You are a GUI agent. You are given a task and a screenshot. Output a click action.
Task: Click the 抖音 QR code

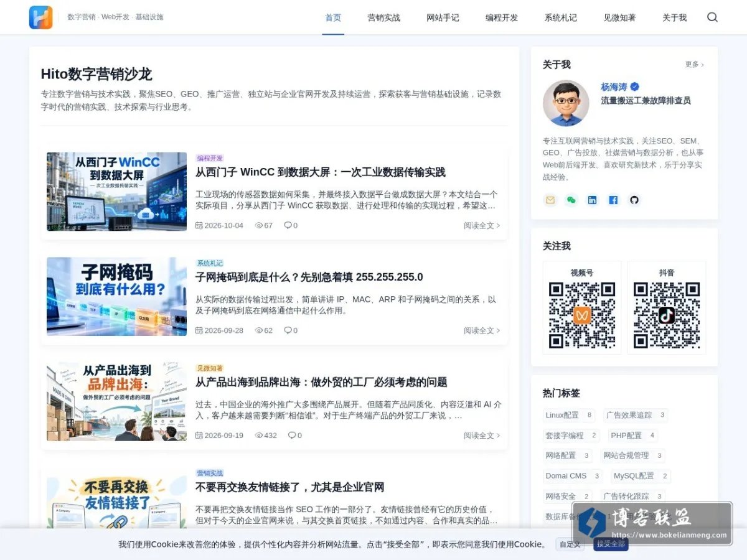667,315
